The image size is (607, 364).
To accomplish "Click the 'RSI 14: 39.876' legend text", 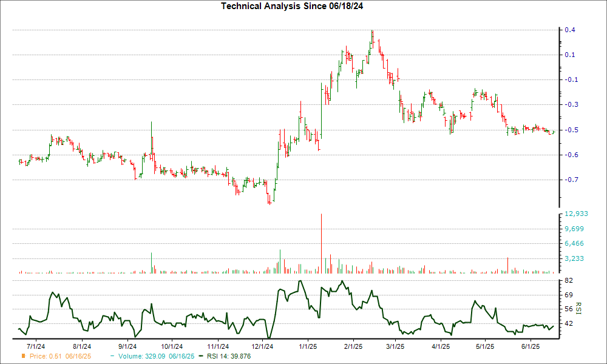I will pyautogui.click(x=229, y=356).
